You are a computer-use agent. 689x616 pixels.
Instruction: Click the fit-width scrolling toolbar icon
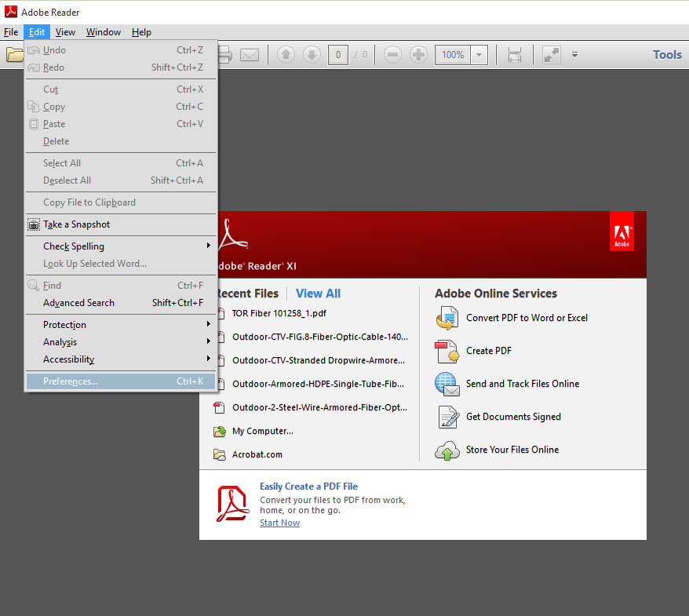(515, 55)
